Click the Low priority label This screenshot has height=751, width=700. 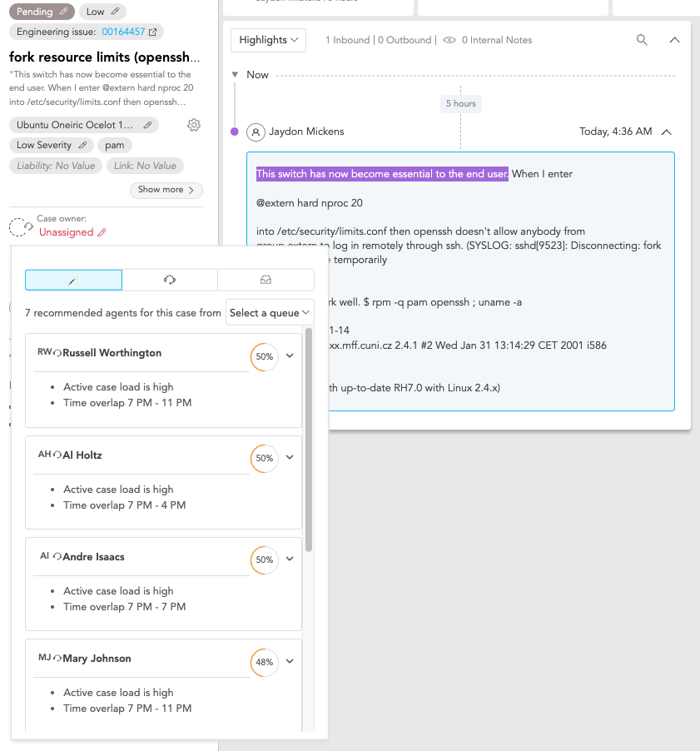(95, 12)
